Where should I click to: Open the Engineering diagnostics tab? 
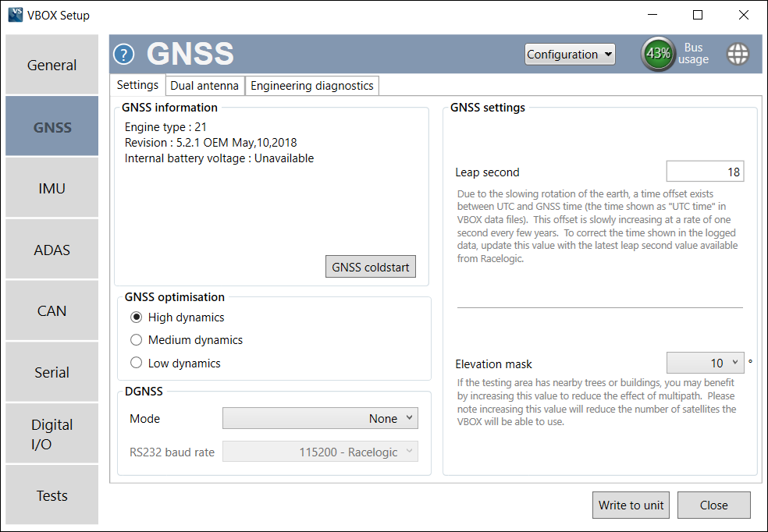click(311, 86)
